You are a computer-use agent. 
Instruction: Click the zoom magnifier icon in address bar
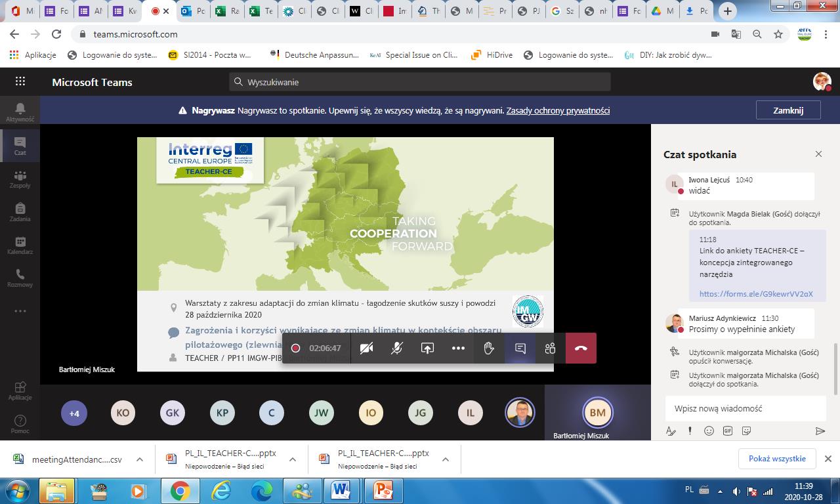[757, 34]
